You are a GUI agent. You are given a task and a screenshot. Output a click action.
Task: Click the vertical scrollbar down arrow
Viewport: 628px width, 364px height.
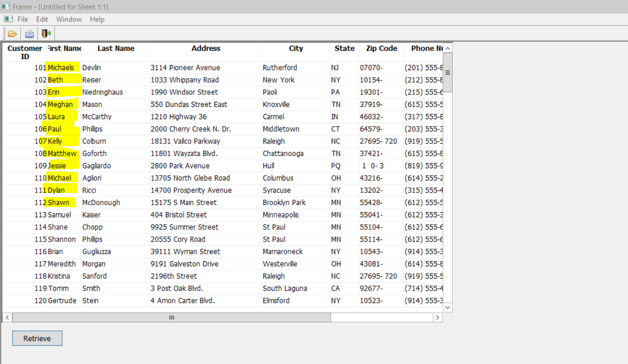pos(448,307)
